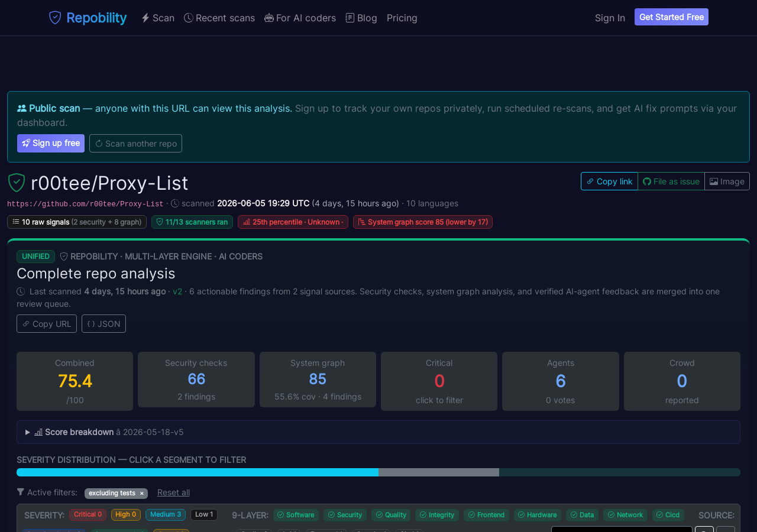Expand the Score breakdown section
The height and width of the screenshot is (532, 757).
[378, 432]
